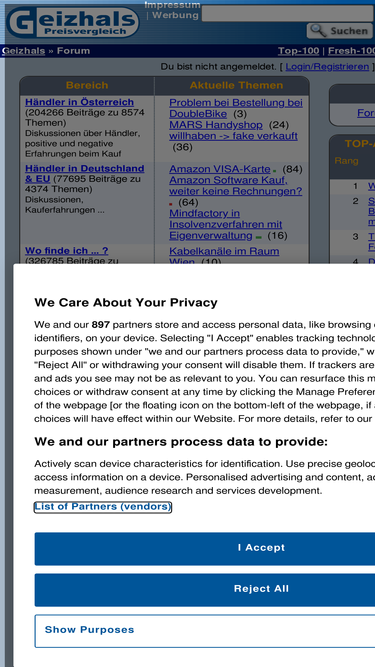Expand Show Purposes options

click(x=205, y=631)
